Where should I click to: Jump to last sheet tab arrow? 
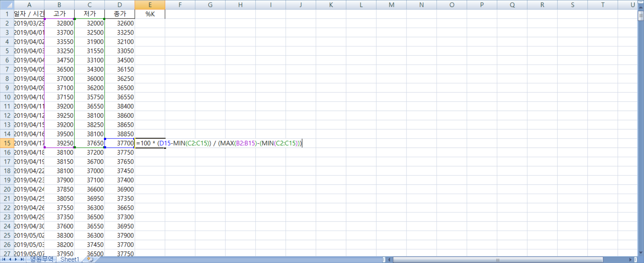coord(22,259)
